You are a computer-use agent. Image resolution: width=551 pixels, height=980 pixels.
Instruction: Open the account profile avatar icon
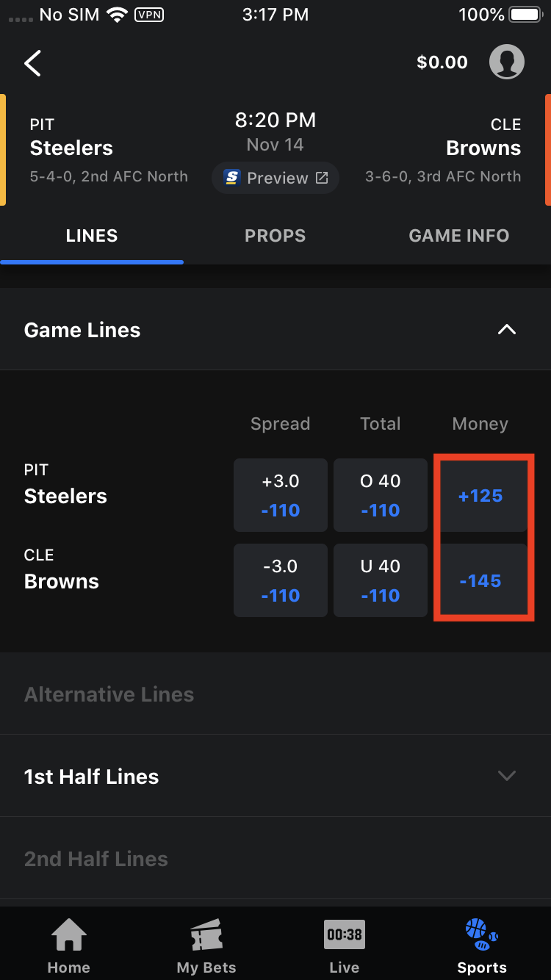click(507, 62)
